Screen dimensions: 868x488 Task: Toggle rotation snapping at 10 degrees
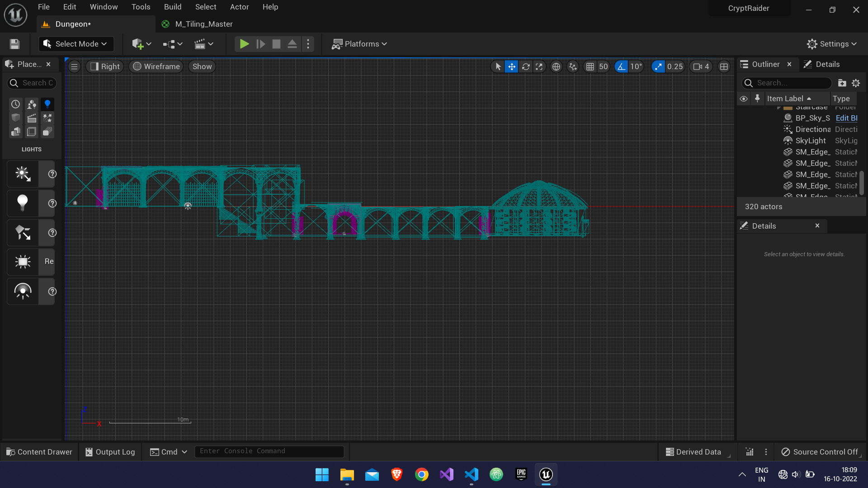tap(622, 66)
